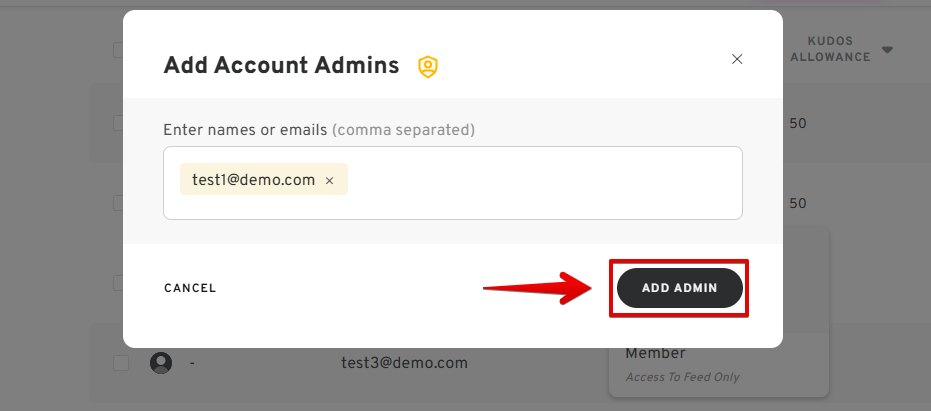Image resolution: width=931 pixels, height=411 pixels.
Task: Click the test3@demo.com email
Action: coord(404,363)
